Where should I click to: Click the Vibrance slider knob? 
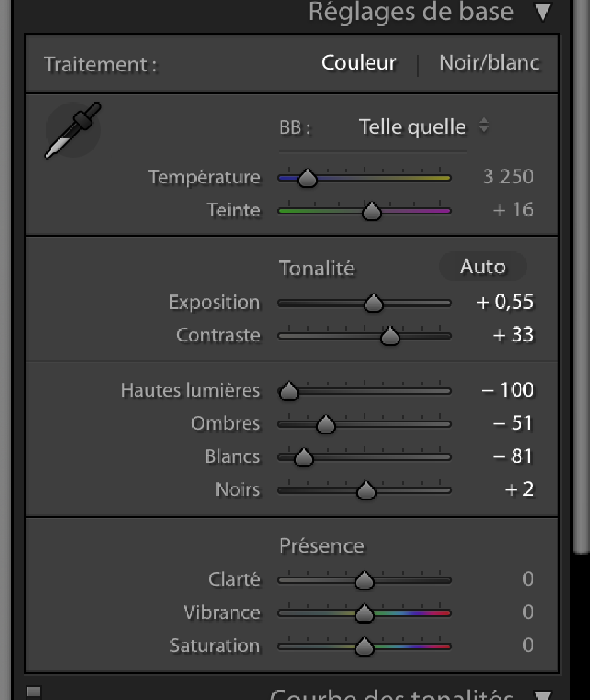(x=364, y=614)
